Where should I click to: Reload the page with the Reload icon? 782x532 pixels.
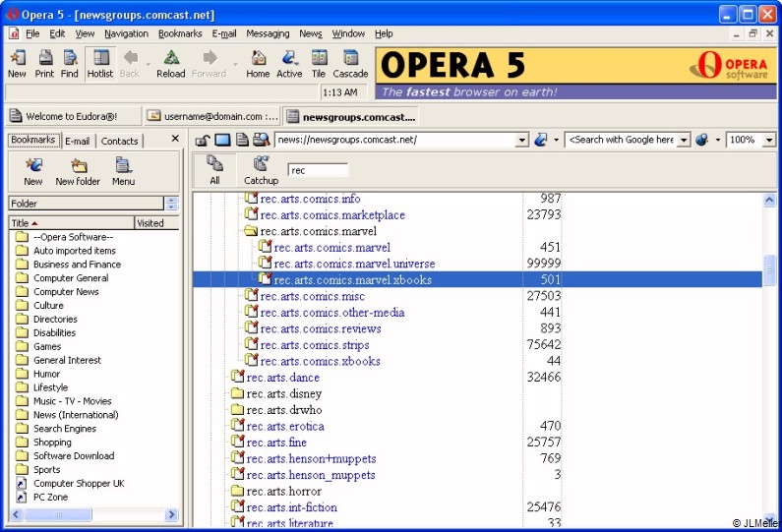[171, 64]
